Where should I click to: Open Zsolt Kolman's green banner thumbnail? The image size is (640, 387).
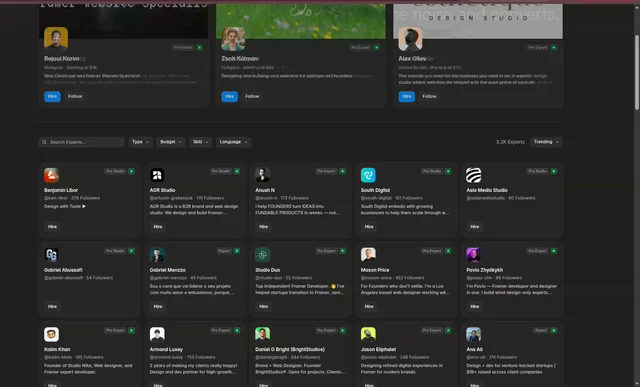click(301, 21)
